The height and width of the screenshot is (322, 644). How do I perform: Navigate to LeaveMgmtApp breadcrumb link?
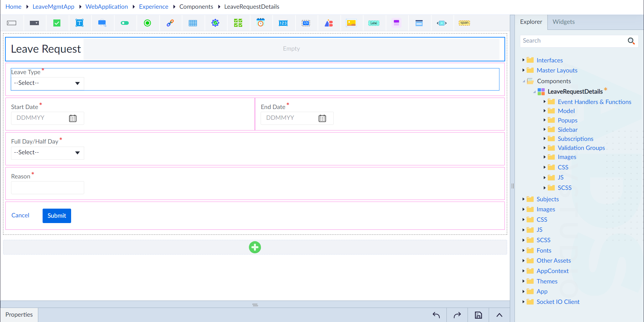53,7
